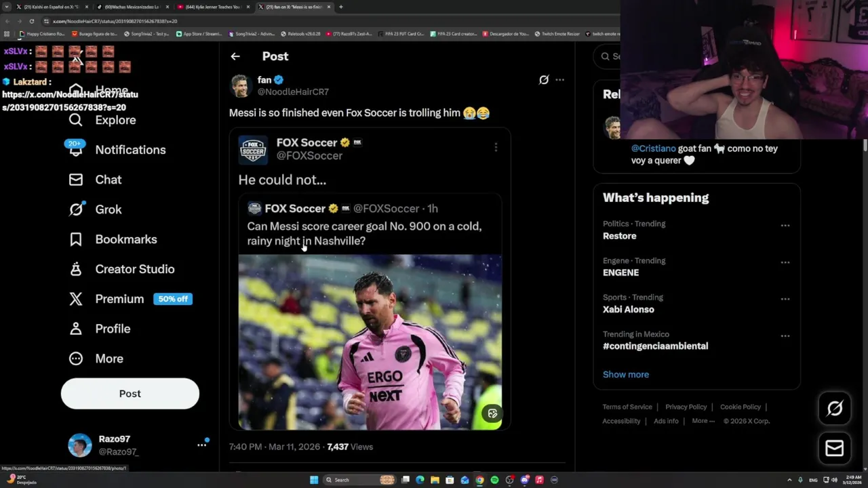Viewport: 868px width, 488px height.
Task: Open the More circle menu in sidebar
Action: click(x=76, y=359)
